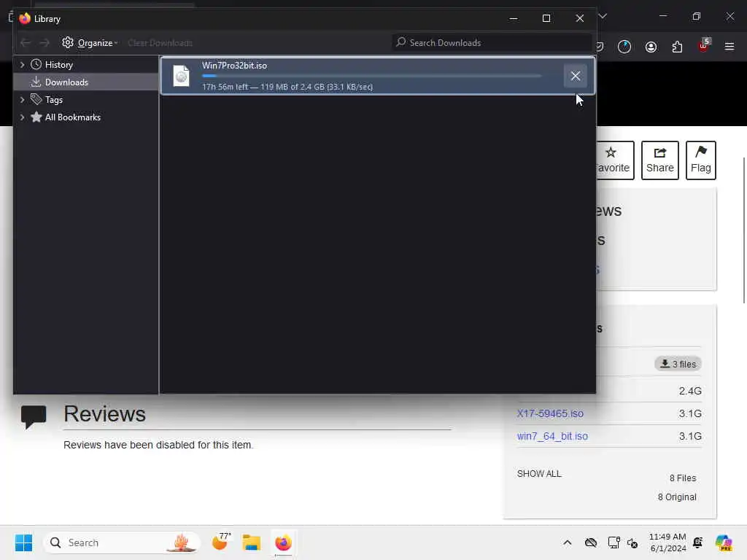747x560 pixels.
Task: Open the Firefox list all tabs chevron
Action: (603, 16)
